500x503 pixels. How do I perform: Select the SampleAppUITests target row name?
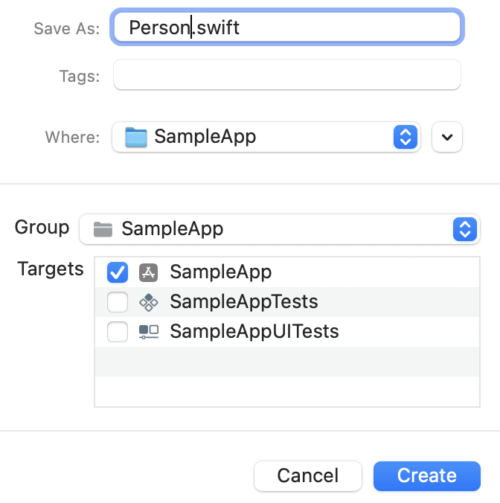pos(254,331)
